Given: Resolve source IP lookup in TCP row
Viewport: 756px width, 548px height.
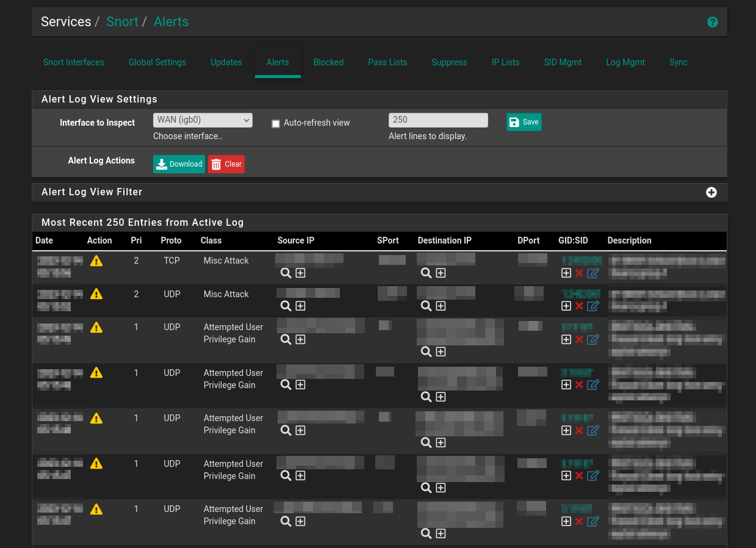Looking at the screenshot, I should tap(286, 273).
